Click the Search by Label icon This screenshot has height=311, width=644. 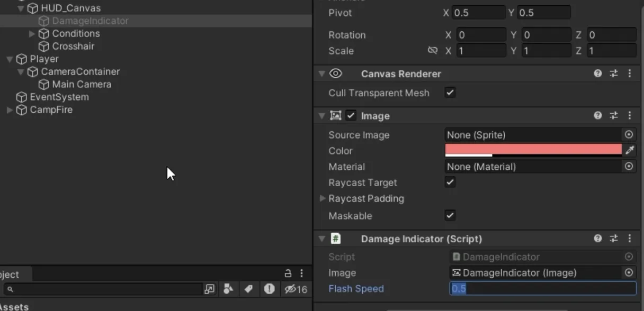tap(248, 289)
